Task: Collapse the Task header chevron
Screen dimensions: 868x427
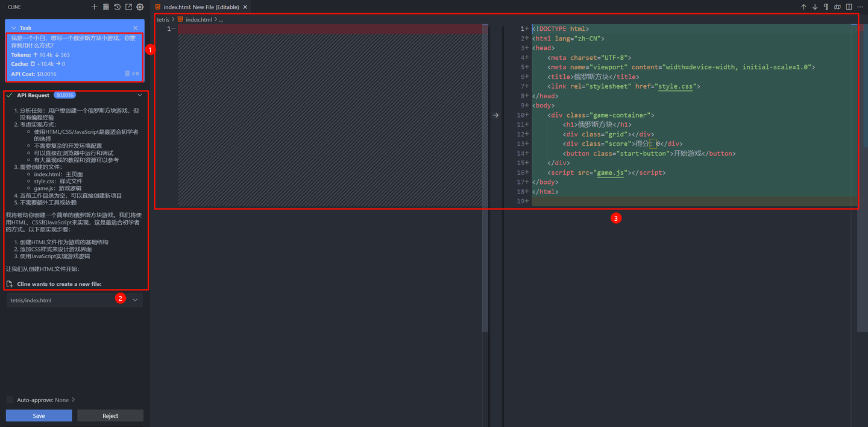Action: click(13, 28)
